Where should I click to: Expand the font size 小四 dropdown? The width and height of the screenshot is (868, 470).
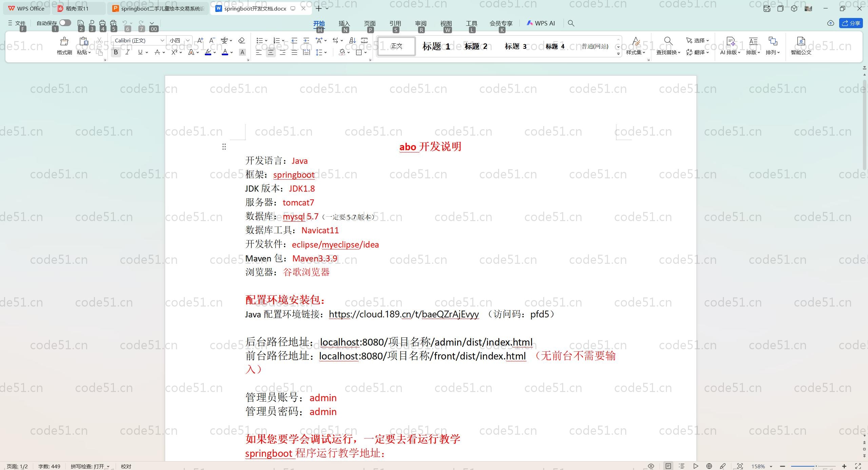(188, 40)
